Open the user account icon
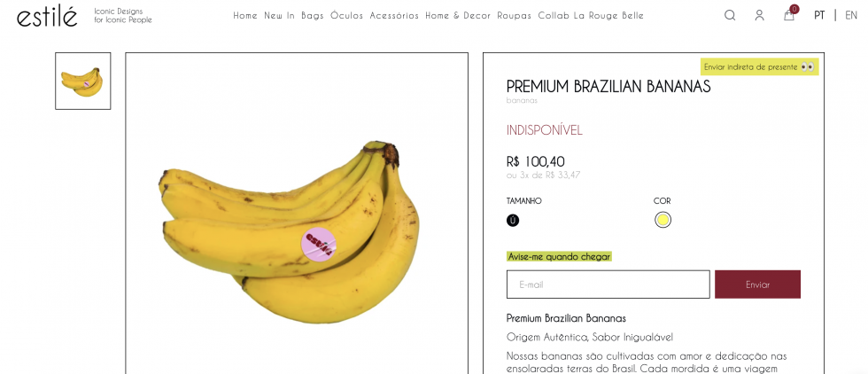The height and width of the screenshot is (374, 868). tap(760, 16)
